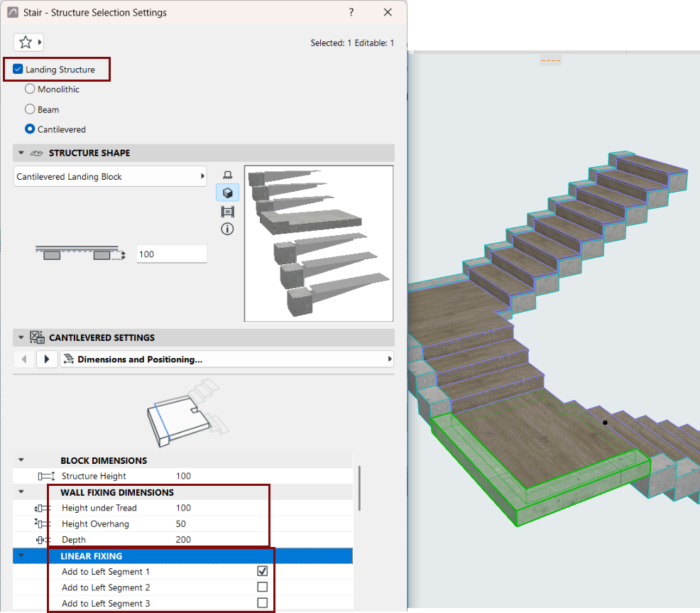Click the landing thickness diagram icon
The width and height of the screenshot is (700, 613).
80,253
